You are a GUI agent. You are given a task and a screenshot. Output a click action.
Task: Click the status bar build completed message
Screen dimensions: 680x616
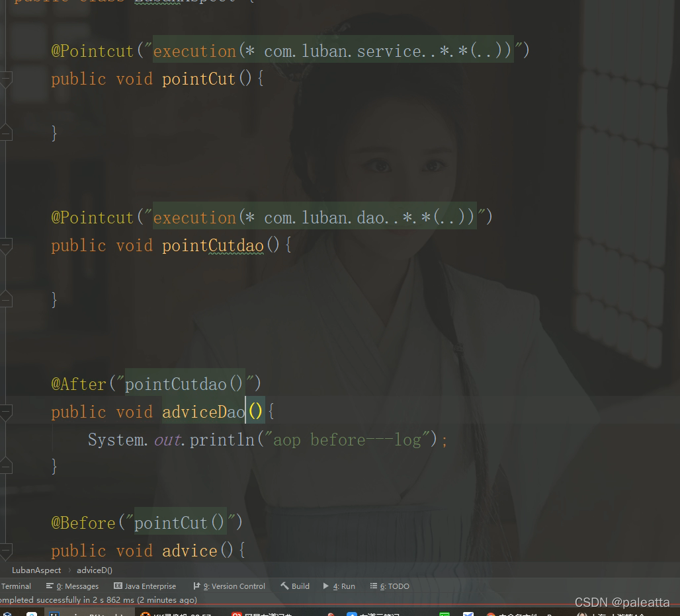tap(99, 600)
